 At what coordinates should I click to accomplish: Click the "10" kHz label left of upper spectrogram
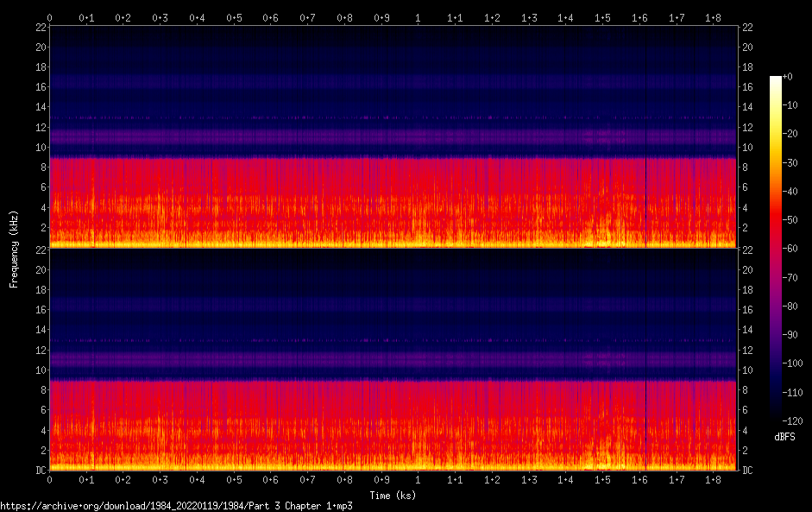pyautogui.click(x=40, y=148)
